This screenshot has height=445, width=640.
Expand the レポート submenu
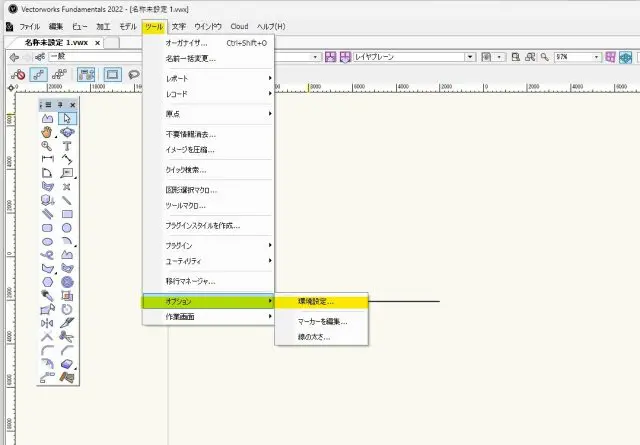pos(208,78)
